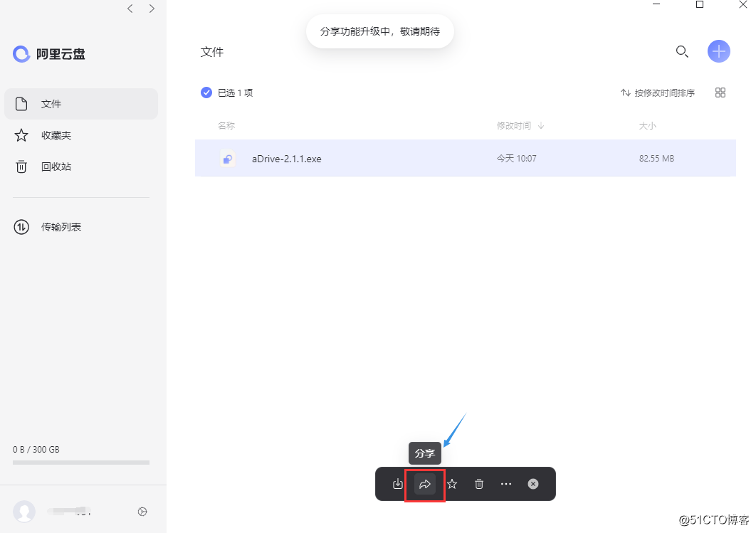Screen dimensions: 756x533
Task: Delete selected file with trash icon in action bar
Action: pyautogui.click(x=479, y=484)
